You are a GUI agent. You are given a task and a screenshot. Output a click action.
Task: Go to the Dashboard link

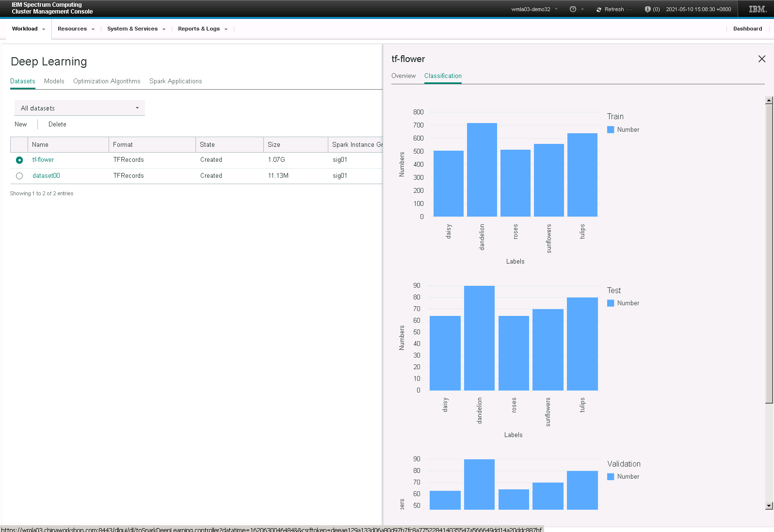coord(747,29)
